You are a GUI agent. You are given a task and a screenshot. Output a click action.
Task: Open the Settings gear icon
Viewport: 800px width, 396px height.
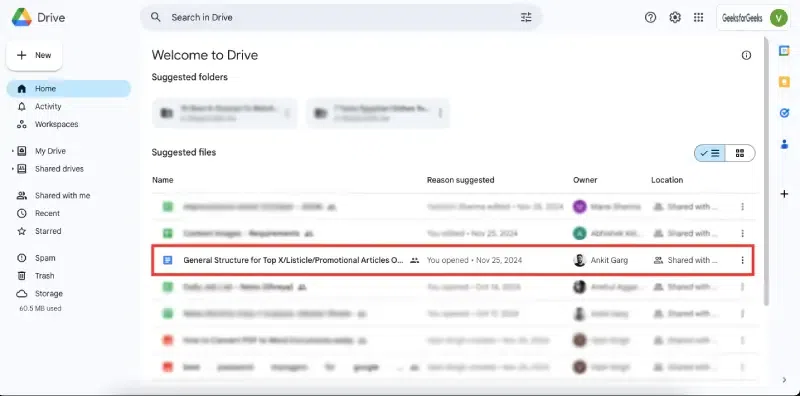pos(674,17)
